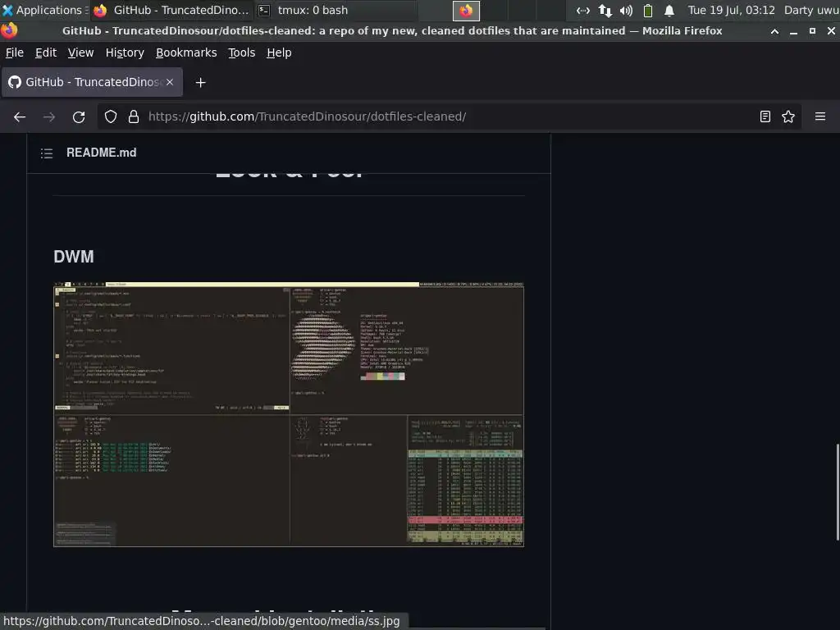Open the Darty uwu user menu

pos(811,10)
